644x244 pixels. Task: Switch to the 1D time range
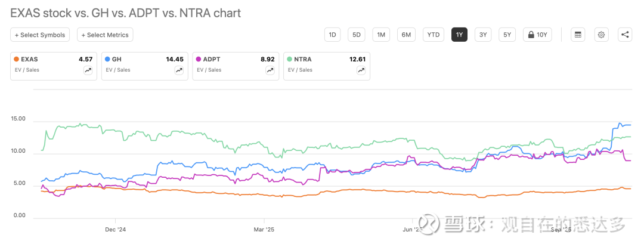click(333, 35)
